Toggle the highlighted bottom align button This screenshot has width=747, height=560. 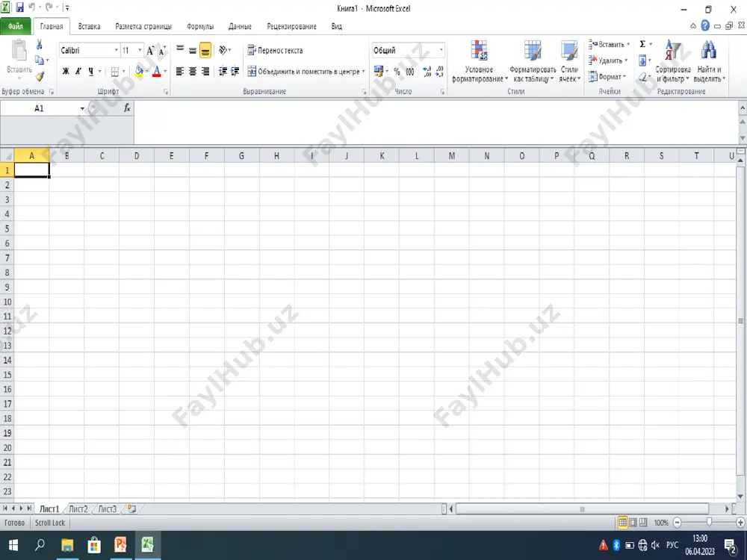pyautogui.click(x=205, y=50)
